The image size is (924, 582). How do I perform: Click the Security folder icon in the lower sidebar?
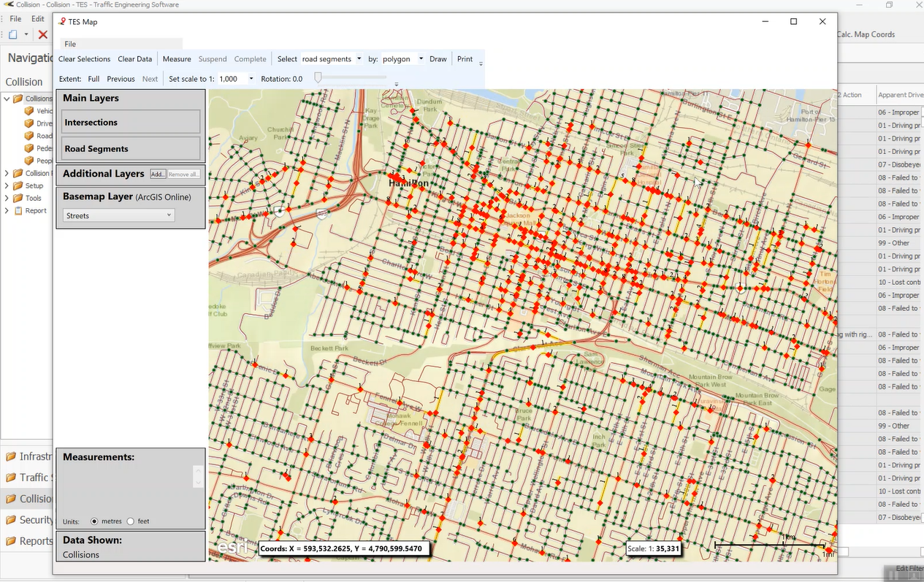coord(10,519)
